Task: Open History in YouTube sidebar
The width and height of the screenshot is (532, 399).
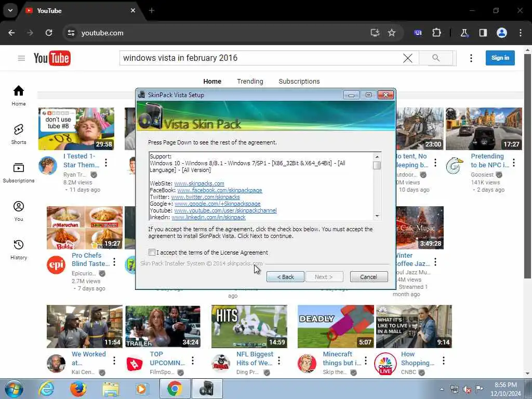Action: point(19,249)
